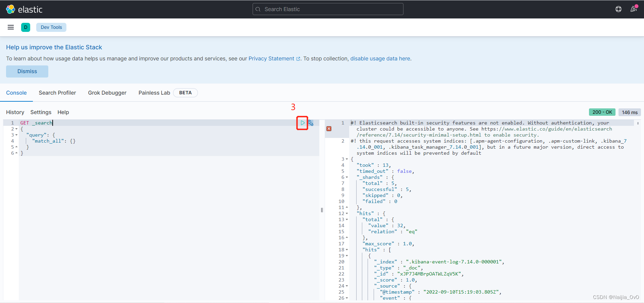
Task: Open the Painless Lab tab
Action: tap(154, 93)
